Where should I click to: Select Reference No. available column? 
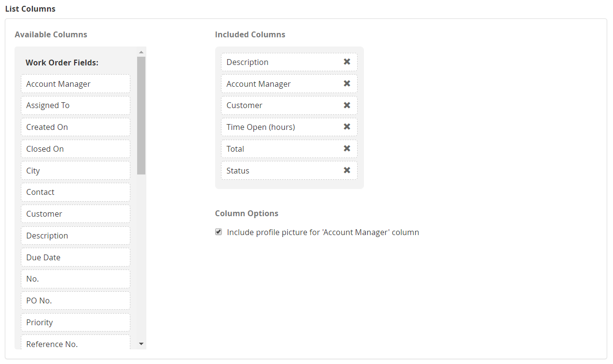76,342
